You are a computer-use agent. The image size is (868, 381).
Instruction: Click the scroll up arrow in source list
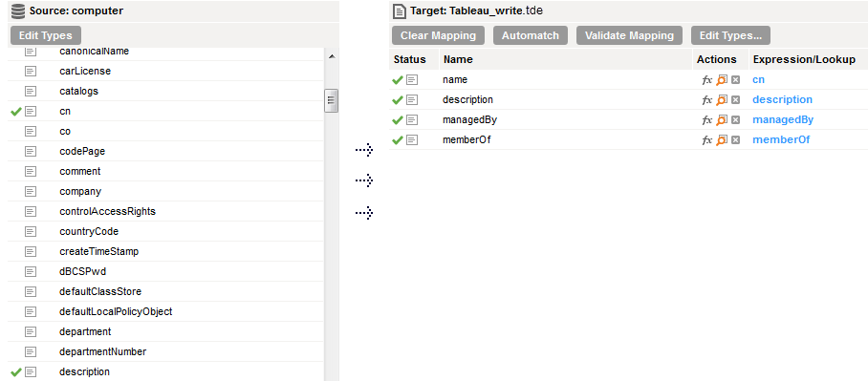[x=332, y=56]
